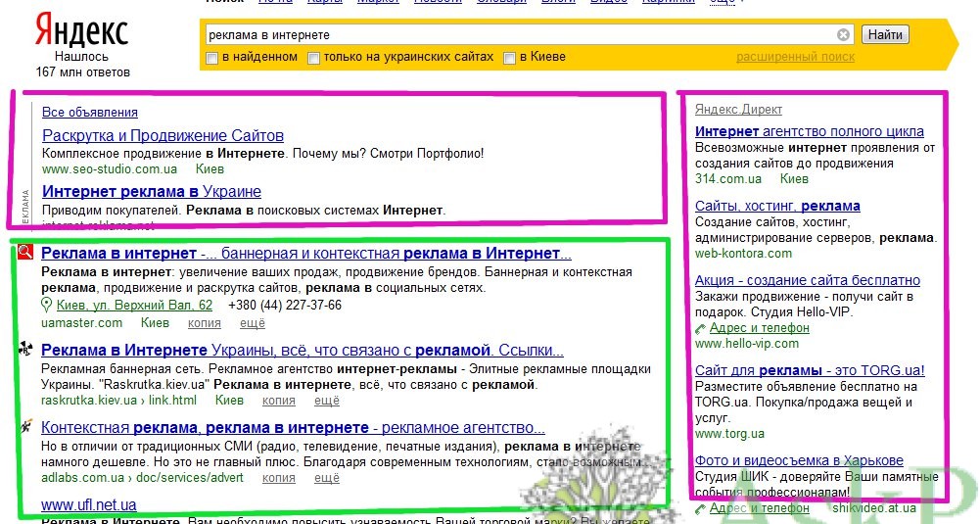Screen dimensions: 980x524
Task: Tick 'только на украинских сайтах' checkbox
Action: click(313, 58)
